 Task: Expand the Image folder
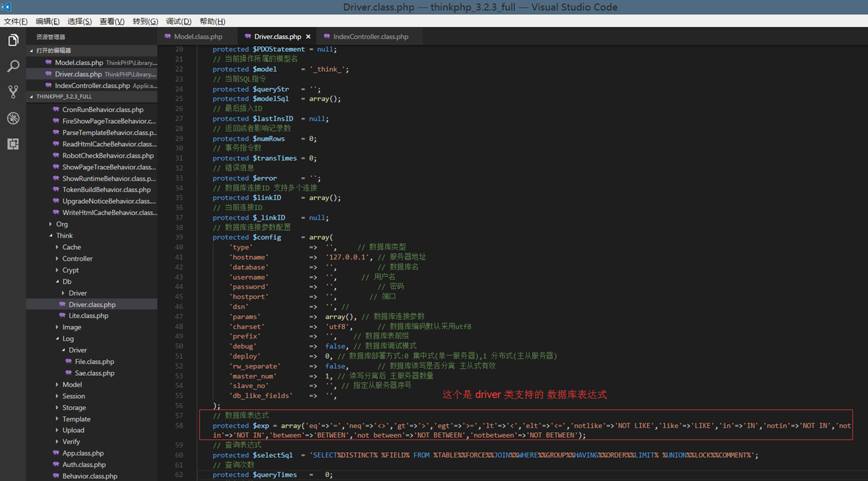click(x=71, y=327)
